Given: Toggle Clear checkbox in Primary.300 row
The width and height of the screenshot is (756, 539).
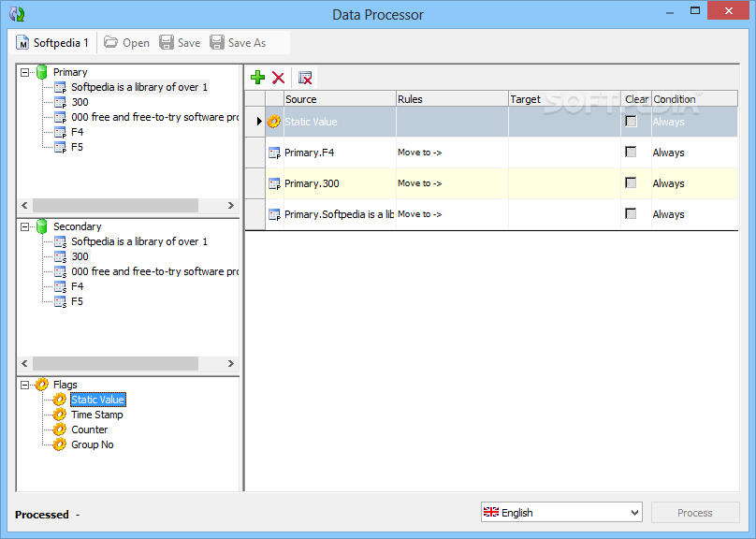Looking at the screenshot, I should point(631,182).
